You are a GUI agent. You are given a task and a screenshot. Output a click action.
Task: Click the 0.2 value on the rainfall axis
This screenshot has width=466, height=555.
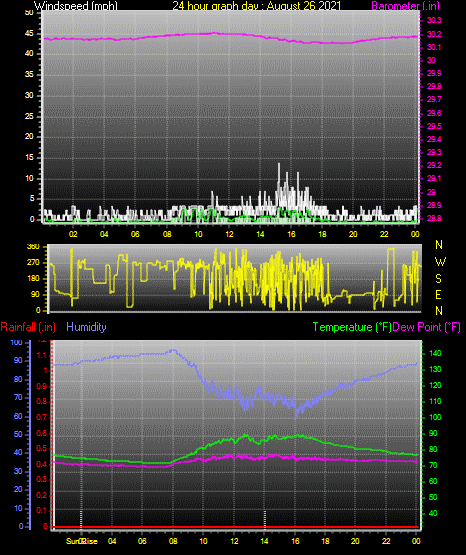tap(42, 495)
